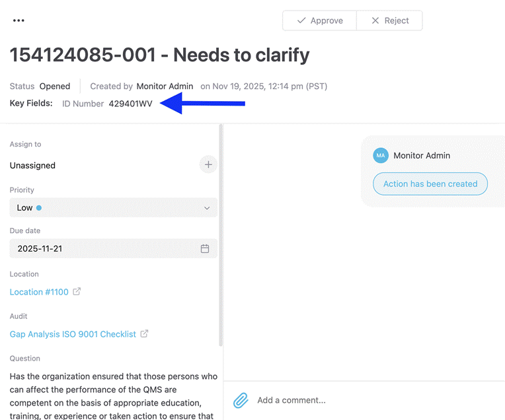The height and width of the screenshot is (420, 505).
Task: Click the plus icon to assign user
Action: coord(208,164)
